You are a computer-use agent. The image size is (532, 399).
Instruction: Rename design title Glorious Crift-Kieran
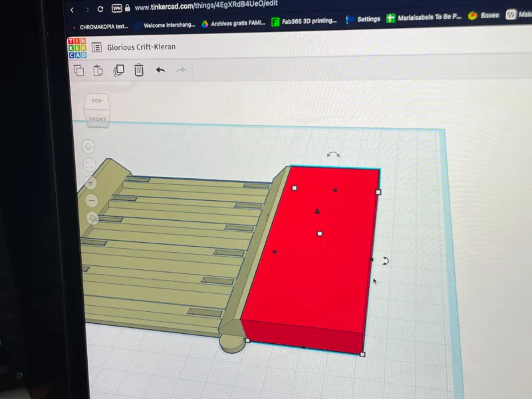(141, 47)
